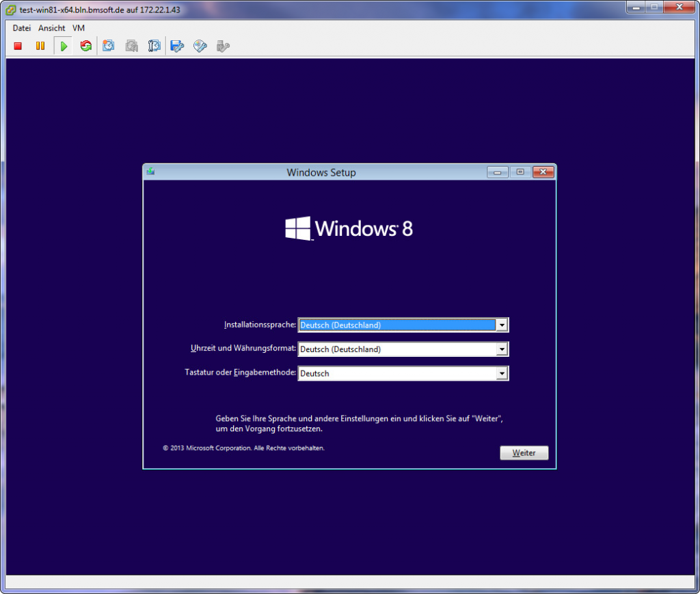This screenshot has height=594, width=700.
Task: Open the USB device management icon
Action: click(223, 46)
